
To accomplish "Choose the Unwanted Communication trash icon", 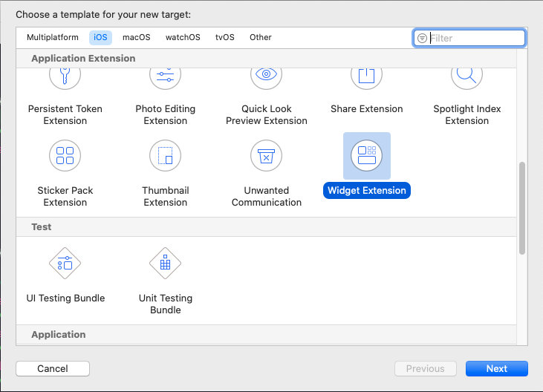I will 266,156.
